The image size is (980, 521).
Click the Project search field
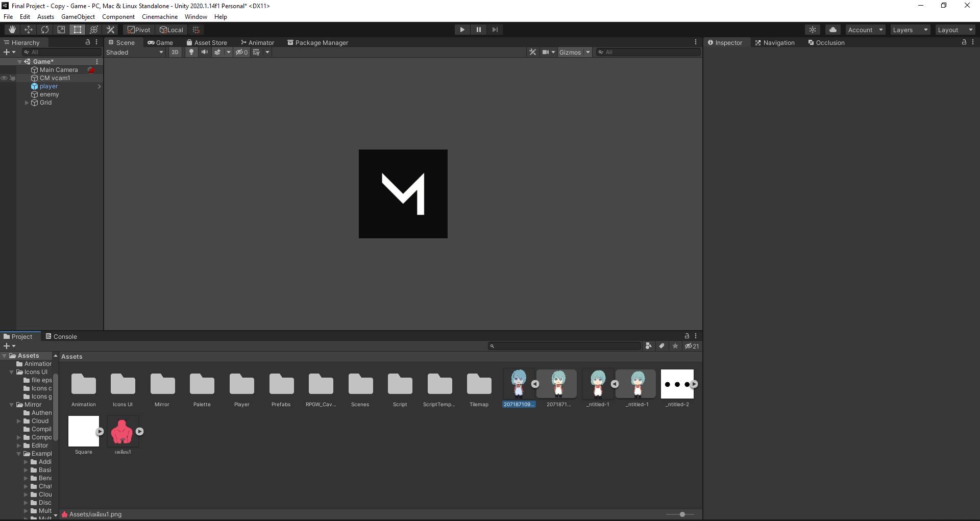pos(565,346)
